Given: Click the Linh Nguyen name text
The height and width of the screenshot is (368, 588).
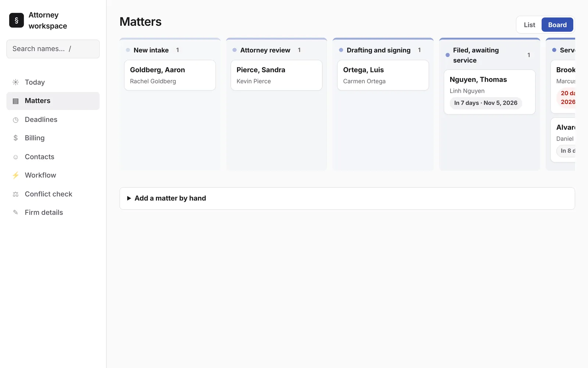Looking at the screenshot, I should (x=467, y=91).
